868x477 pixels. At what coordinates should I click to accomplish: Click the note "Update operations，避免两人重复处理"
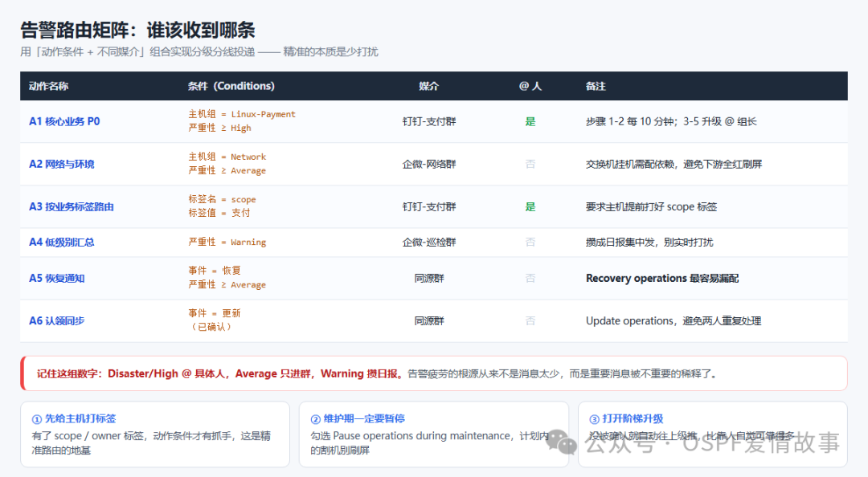[674, 321]
